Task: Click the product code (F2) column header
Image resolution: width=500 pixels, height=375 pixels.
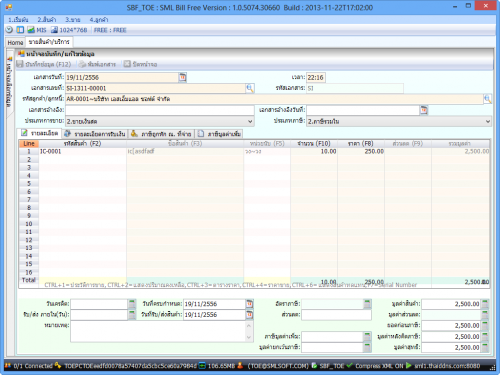Action: tap(82, 143)
